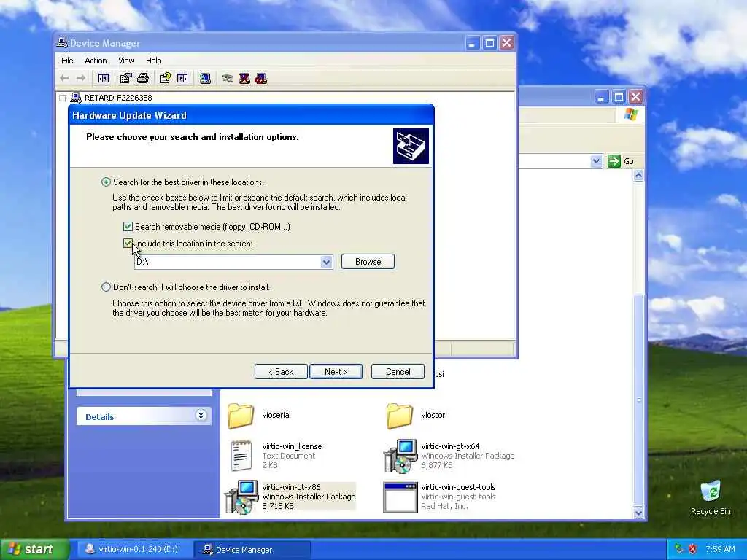
Task: Click the red security shield tray icon
Action: [x=692, y=549]
